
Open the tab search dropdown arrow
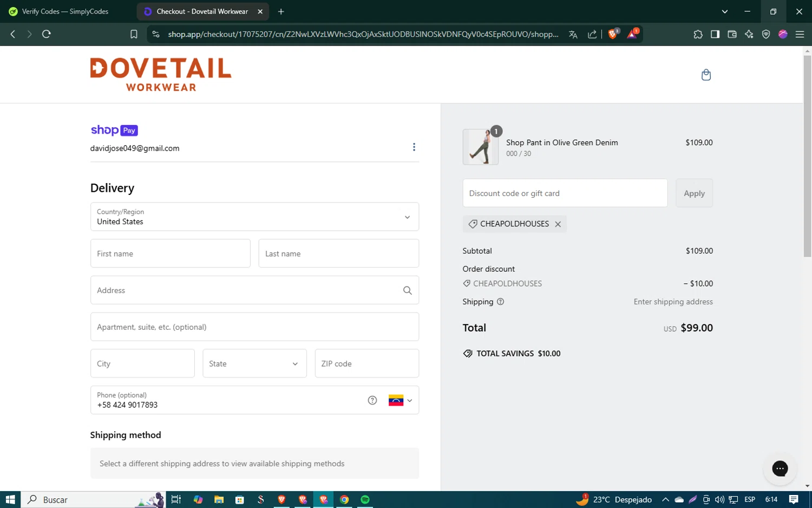pyautogui.click(x=725, y=11)
